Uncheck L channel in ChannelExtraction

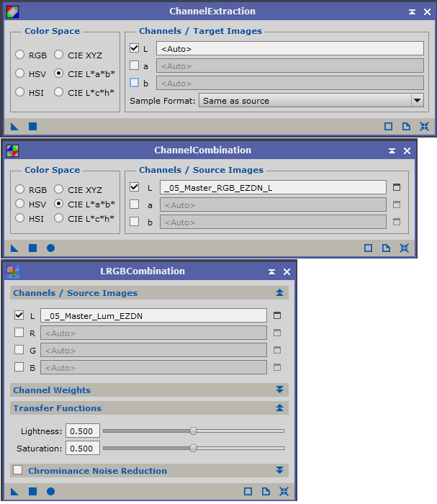click(135, 48)
